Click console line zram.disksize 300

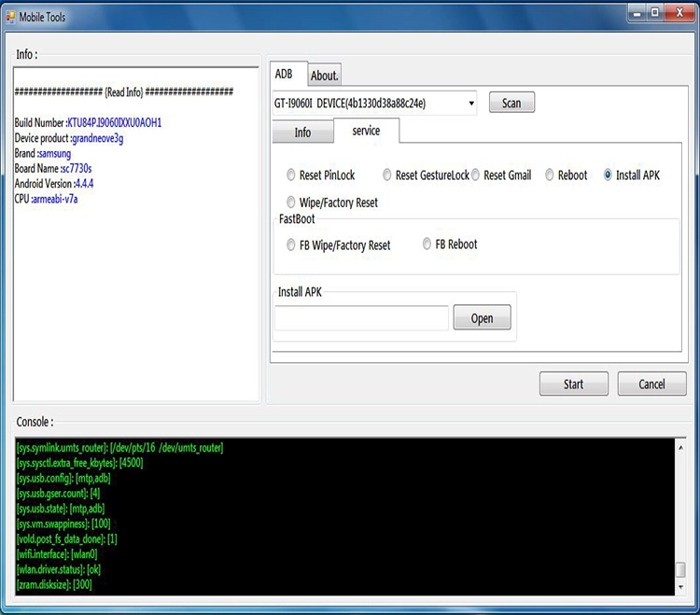pyautogui.click(x=54, y=584)
